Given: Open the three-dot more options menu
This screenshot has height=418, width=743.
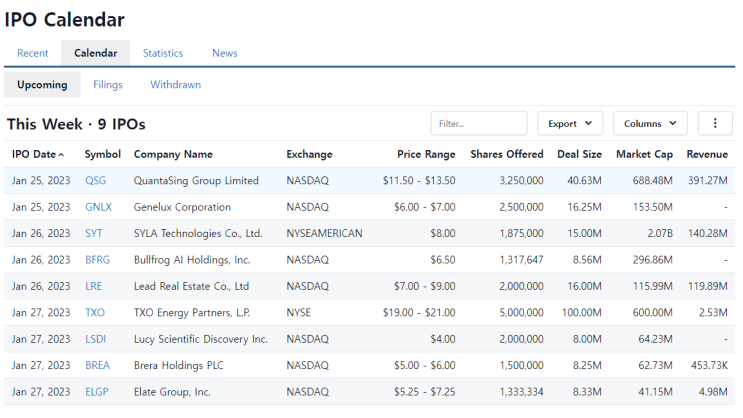Looking at the screenshot, I should (715, 123).
